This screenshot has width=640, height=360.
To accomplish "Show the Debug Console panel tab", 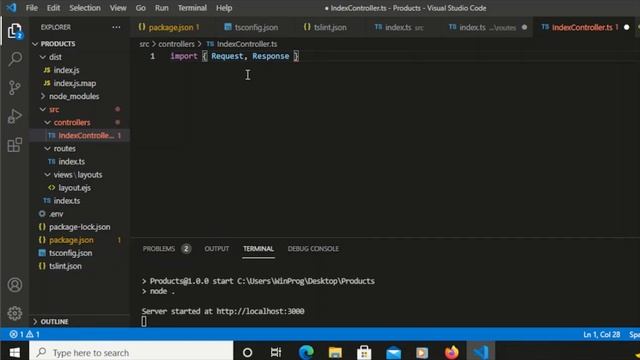I will (x=313, y=249).
